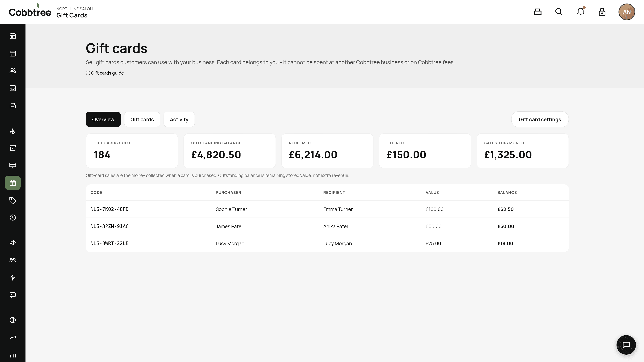Screen dimensions: 644x362
Task: Select gift card code NLS-3PZM-91AC
Action: (110, 226)
